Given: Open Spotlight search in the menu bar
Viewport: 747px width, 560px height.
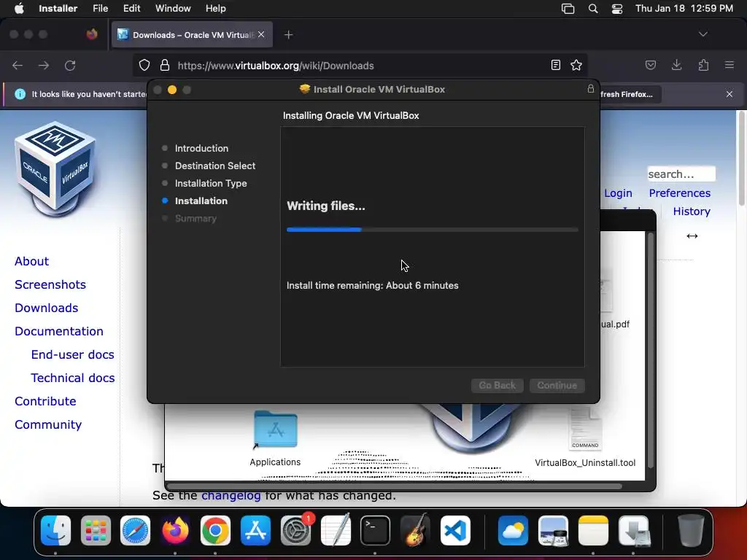Looking at the screenshot, I should [593, 9].
